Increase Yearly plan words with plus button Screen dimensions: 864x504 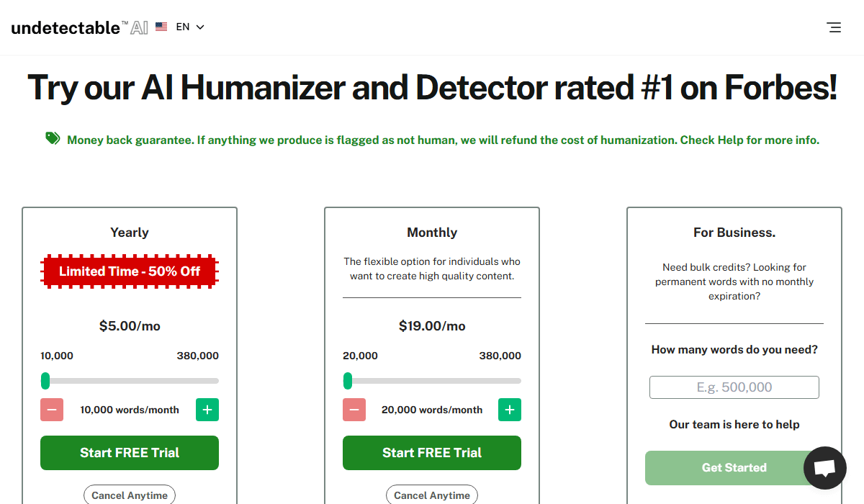click(x=207, y=410)
